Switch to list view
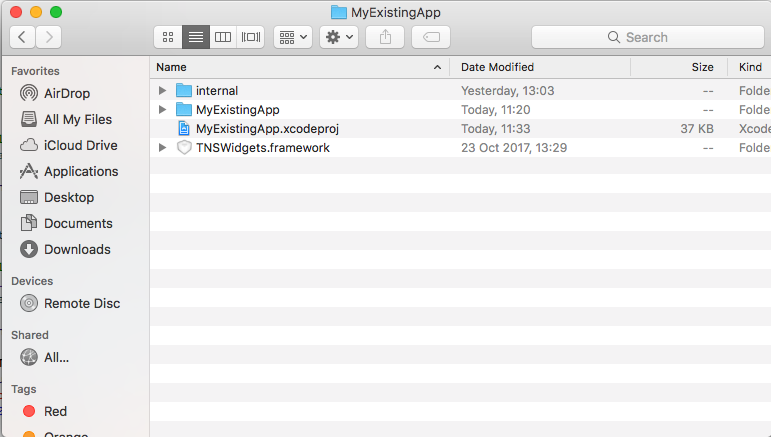Viewport: 771px width, 437px height. pos(196,37)
